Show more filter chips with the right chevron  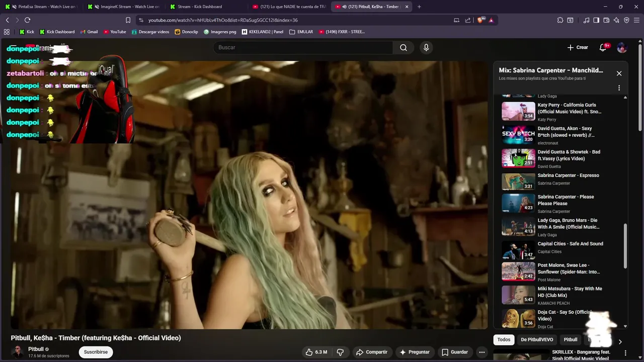[620, 341]
